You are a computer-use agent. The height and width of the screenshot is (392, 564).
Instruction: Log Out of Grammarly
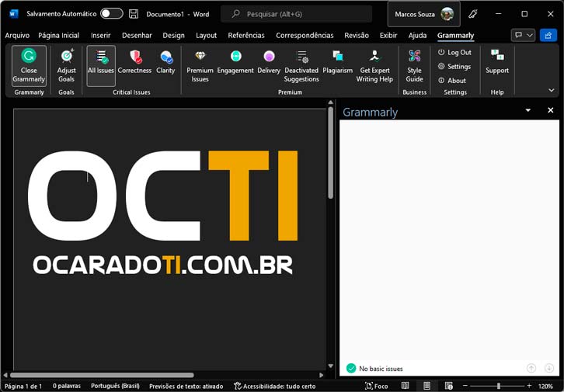coord(454,53)
